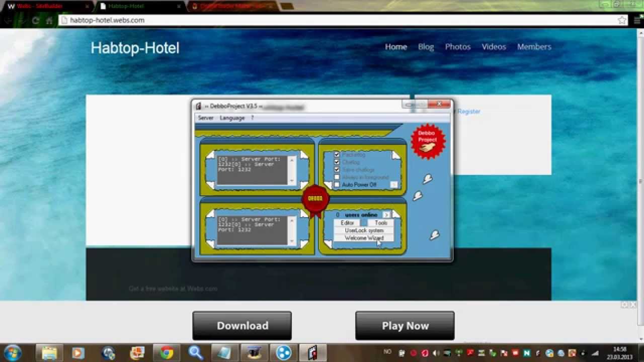Open Windows Explorer from the taskbar
Screen dimensions: 644x362
pos(49,353)
